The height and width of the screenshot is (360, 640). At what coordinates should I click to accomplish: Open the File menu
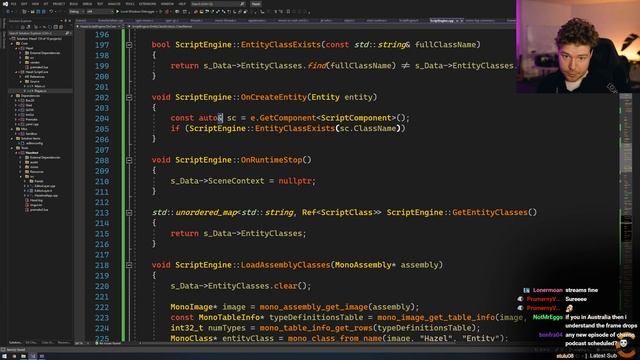pos(13,4)
